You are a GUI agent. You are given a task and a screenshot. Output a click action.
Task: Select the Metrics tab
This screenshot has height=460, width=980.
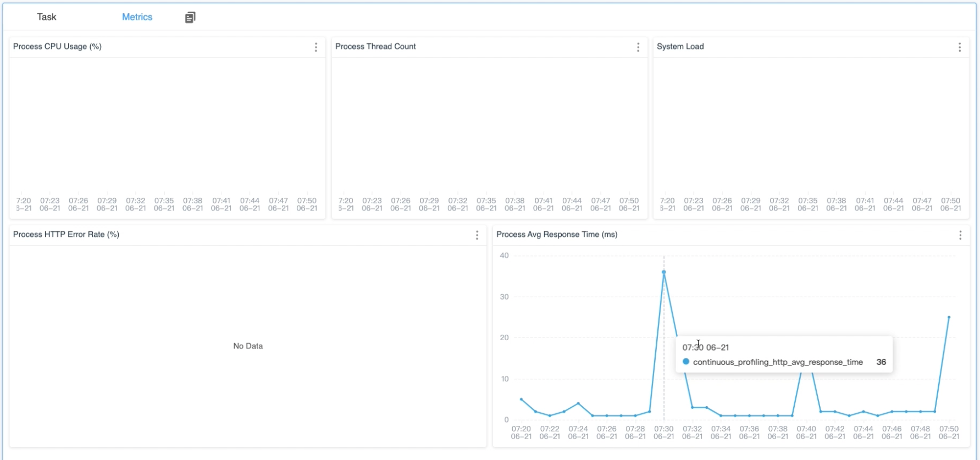coord(137,17)
